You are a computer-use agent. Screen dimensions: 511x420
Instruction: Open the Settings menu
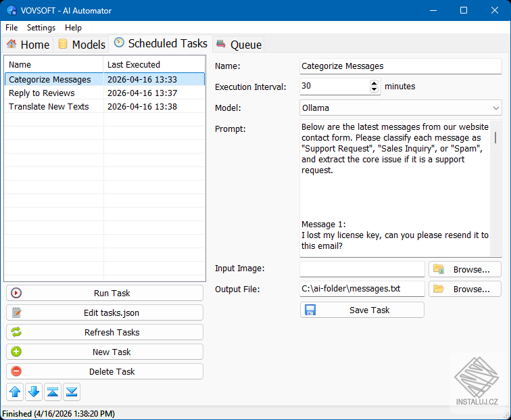coord(41,28)
